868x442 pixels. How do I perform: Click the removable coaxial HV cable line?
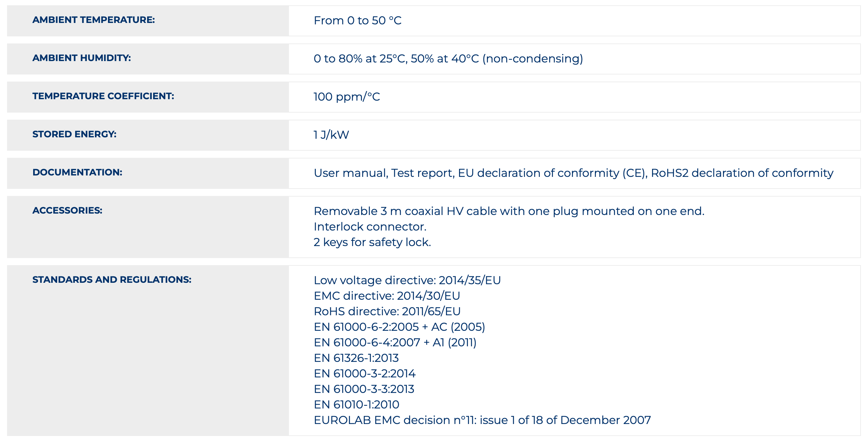tap(509, 211)
